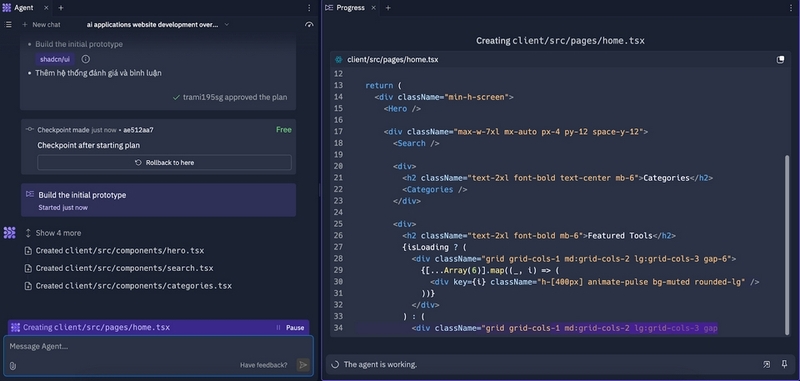Image resolution: width=800 pixels, height=381 pixels.
Task: Pause the agent file creation
Action: (x=290, y=327)
